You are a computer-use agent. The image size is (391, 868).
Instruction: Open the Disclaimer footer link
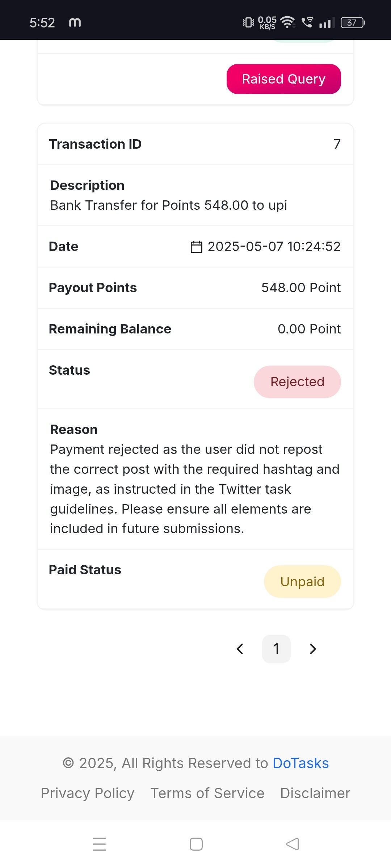coord(315,793)
